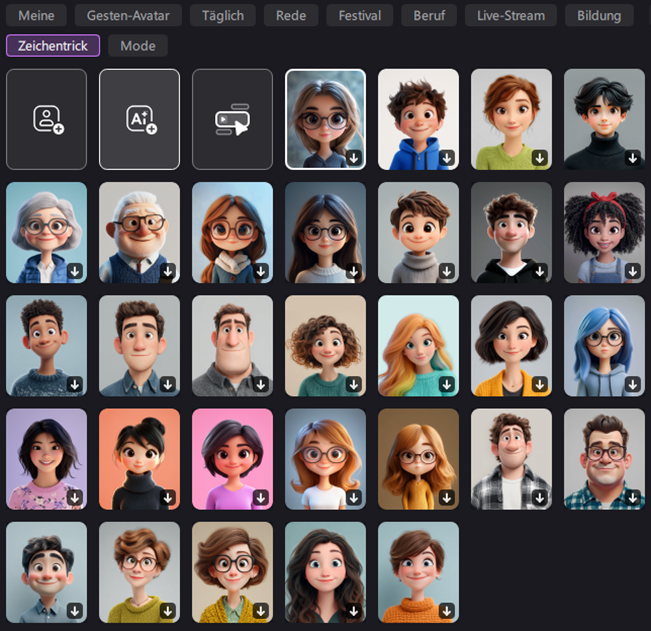Switch to the Gesten-Avatar category
651x631 pixels.
(x=128, y=16)
